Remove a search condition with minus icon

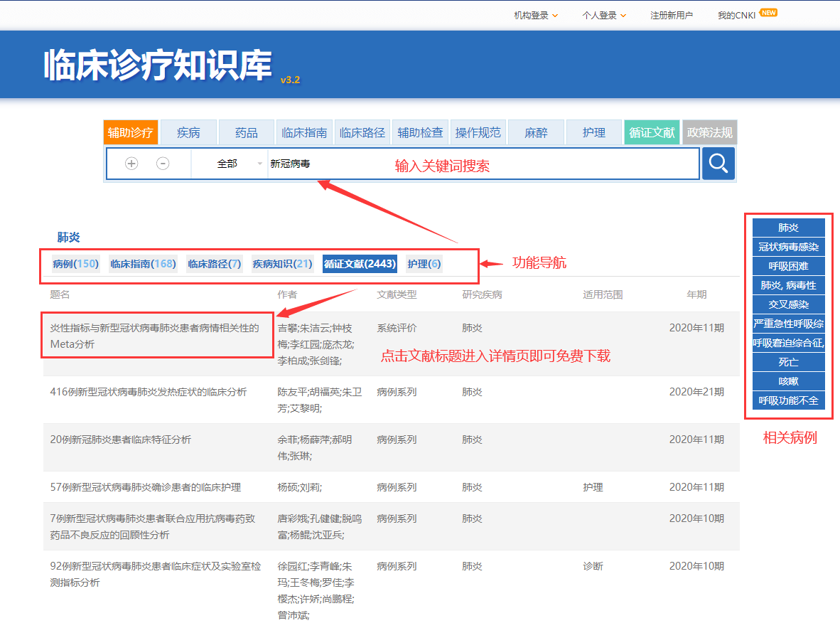point(163,164)
